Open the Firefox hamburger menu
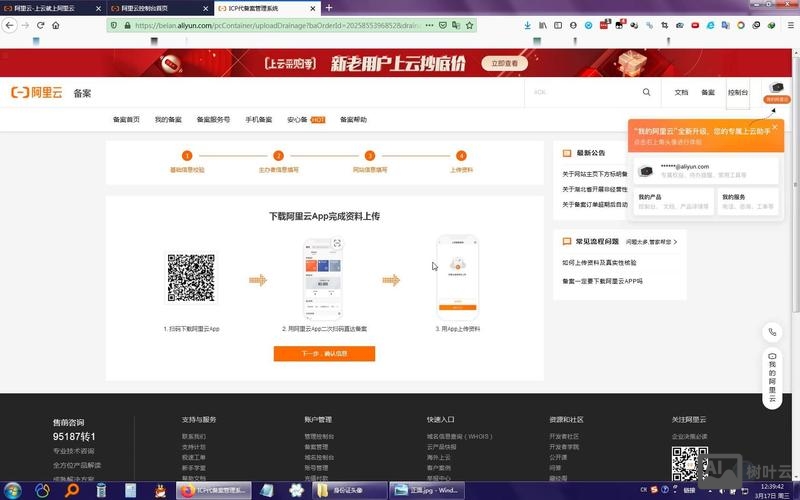The height and width of the screenshot is (500, 800). [790, 25]
